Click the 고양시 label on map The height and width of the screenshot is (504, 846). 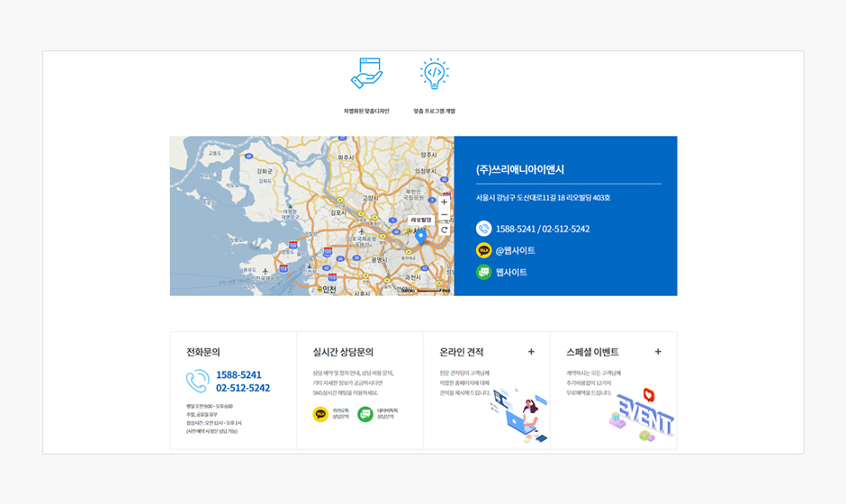370,199
